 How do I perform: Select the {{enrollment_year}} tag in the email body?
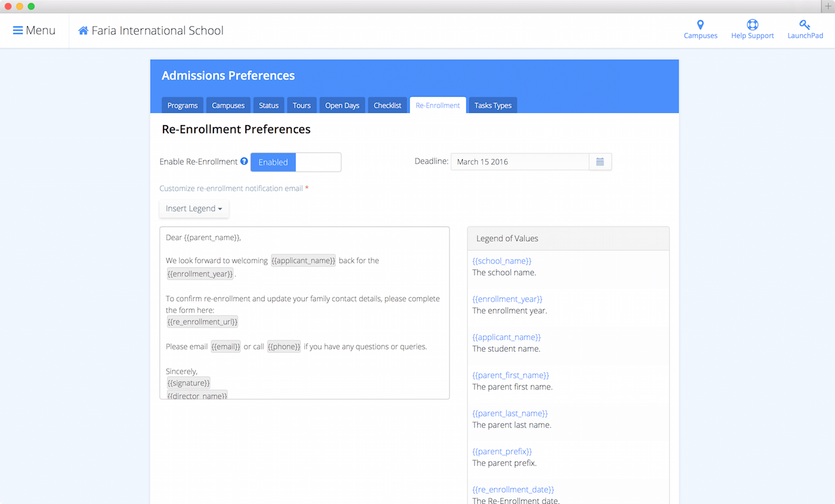[x=201, y=274]
